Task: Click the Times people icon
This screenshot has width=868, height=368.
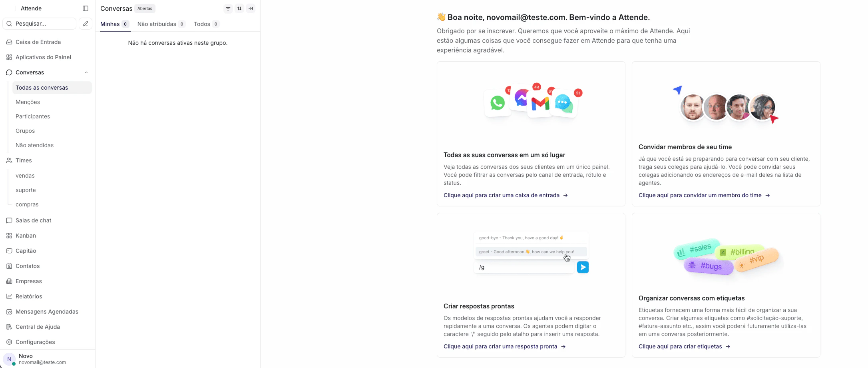Action: [9, 160]
